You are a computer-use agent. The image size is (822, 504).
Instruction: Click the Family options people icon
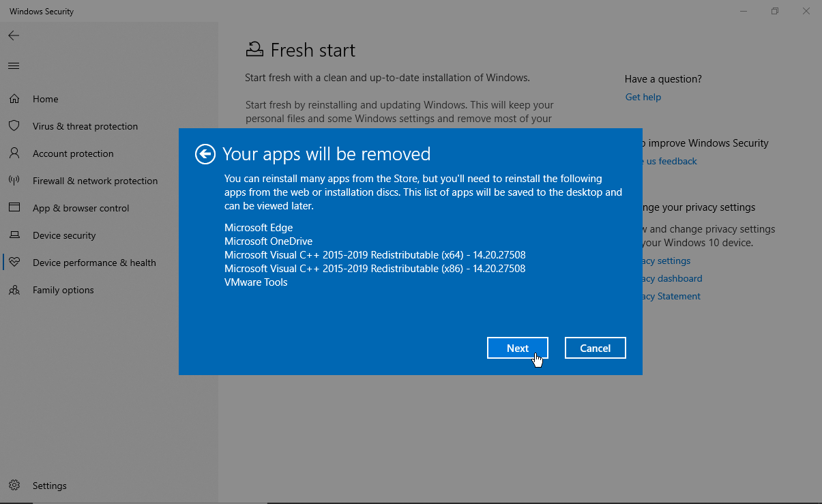point(14,290)
